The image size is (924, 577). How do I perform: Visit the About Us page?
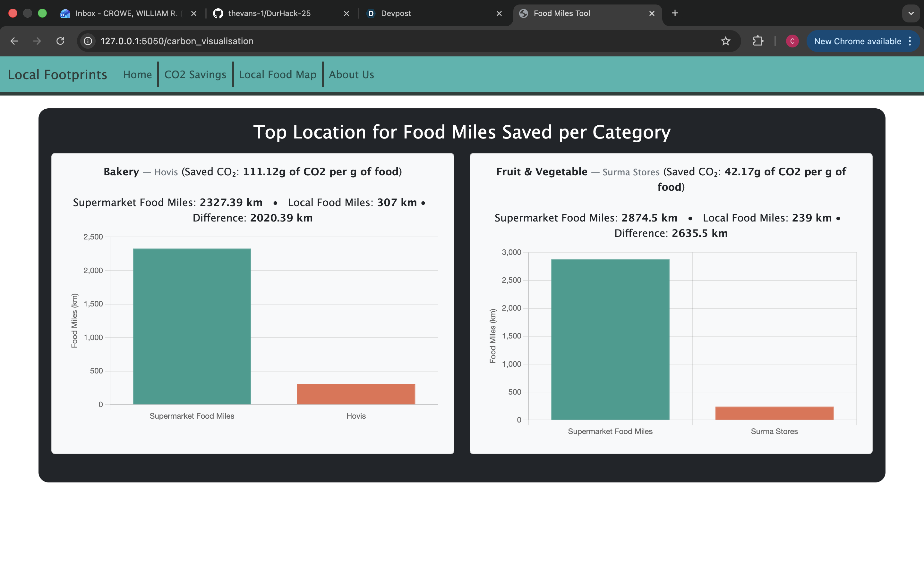351,75
